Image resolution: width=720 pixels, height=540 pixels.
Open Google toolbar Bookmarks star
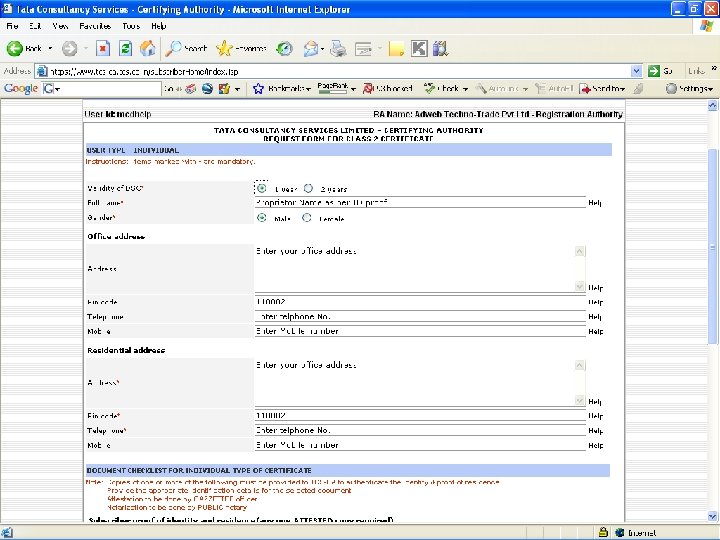tap(259, 89)
